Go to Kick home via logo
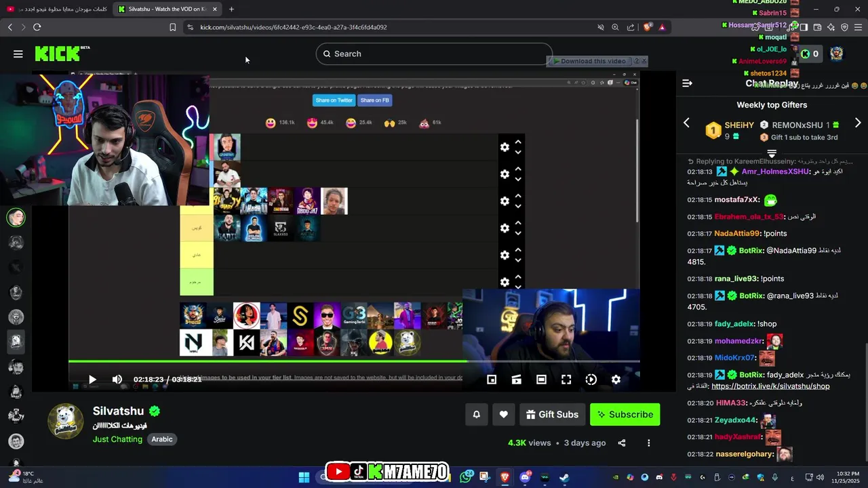The height and width of the screenshot is (488, 868). [61, 54]
